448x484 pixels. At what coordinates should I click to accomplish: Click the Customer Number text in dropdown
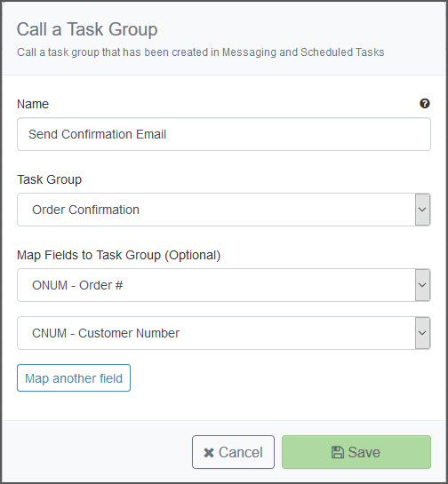click(x=129, y=333)
